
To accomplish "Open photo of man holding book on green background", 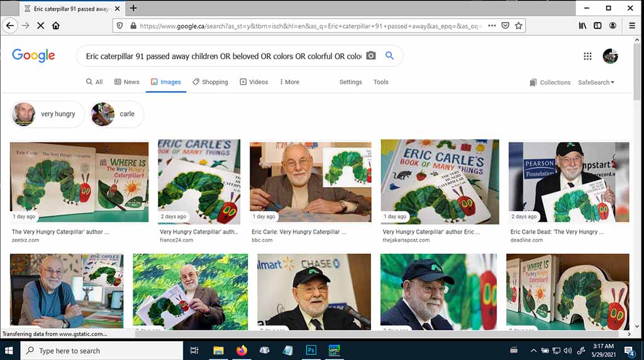I will tap(190, 292).
